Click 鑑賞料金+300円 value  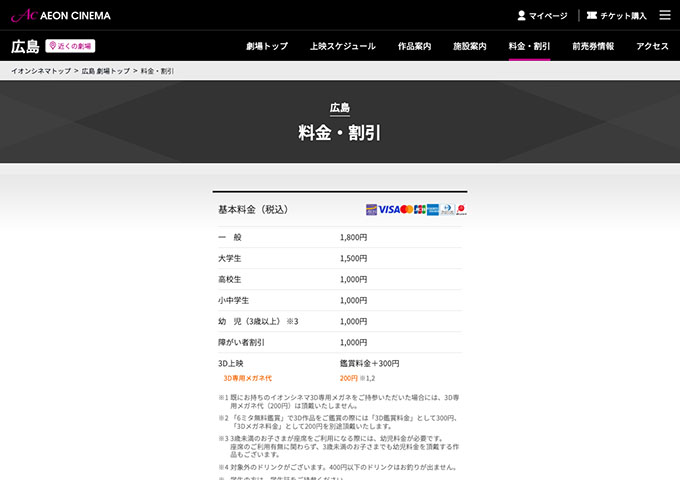coord(369,363)
